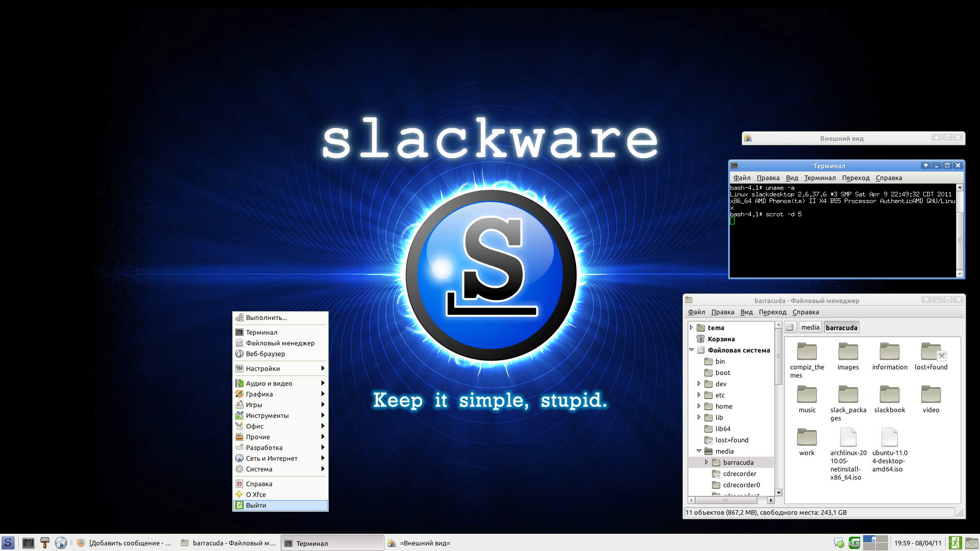
Task: Launch terminal from panel launcher icon
Action: [29, 543]
